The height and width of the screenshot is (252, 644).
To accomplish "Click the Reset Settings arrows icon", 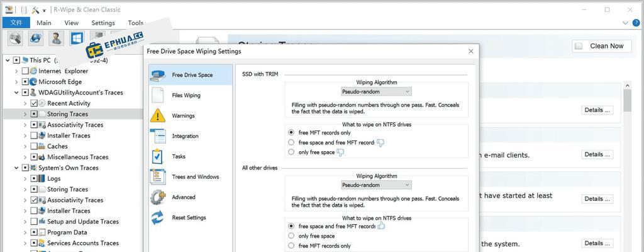I will [158, 217].
